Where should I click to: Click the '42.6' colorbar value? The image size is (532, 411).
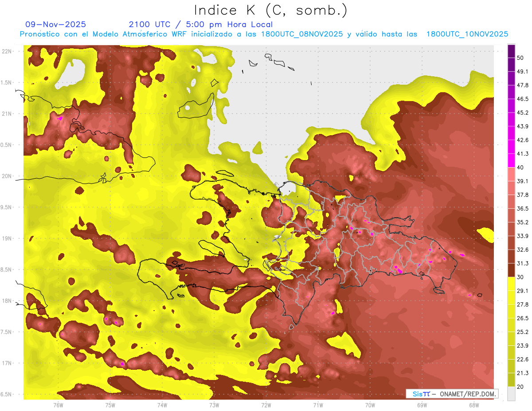pyautogui.click(x=523, y=140)
